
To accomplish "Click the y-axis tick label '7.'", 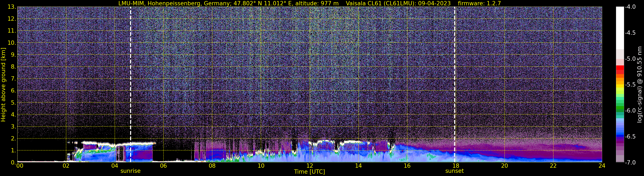I will click(13, 79).
